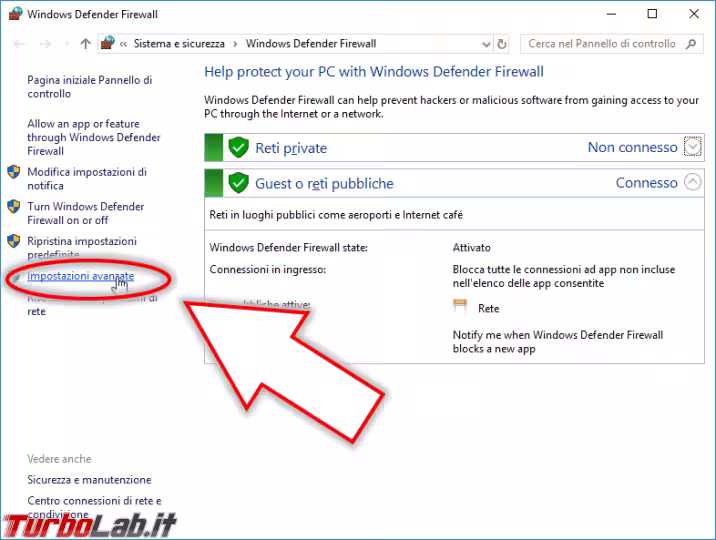Open Impostazioni avanzate link
716x540 pixels.
(x=80, y=276)
